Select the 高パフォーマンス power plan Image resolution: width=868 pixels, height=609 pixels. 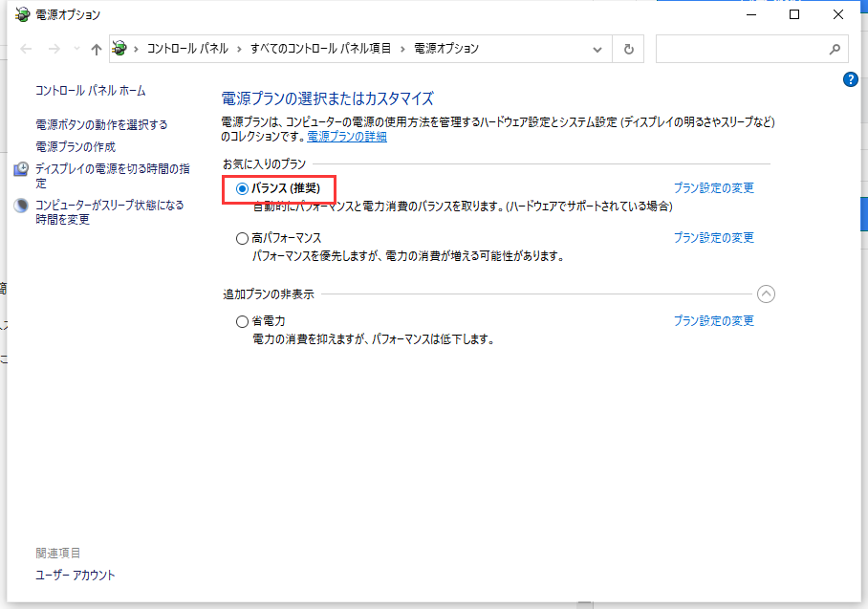(242, 238)
